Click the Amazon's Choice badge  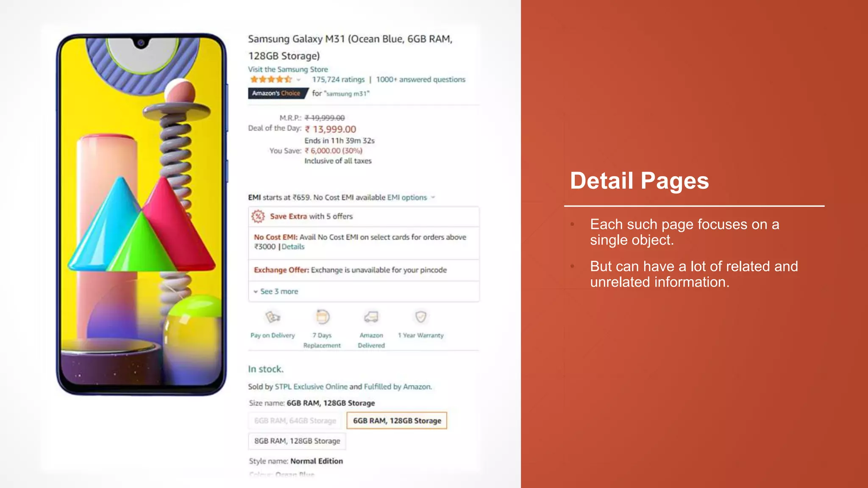[x=278, y=93]
